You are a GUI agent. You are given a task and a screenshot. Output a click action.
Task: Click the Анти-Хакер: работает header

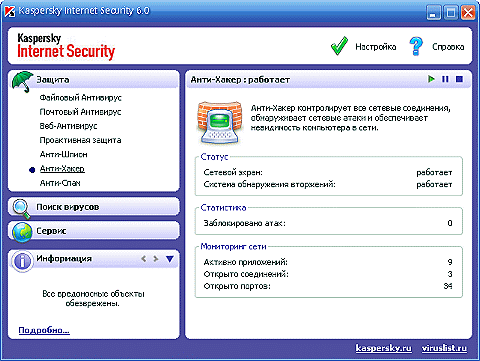[x=240, y=80]
